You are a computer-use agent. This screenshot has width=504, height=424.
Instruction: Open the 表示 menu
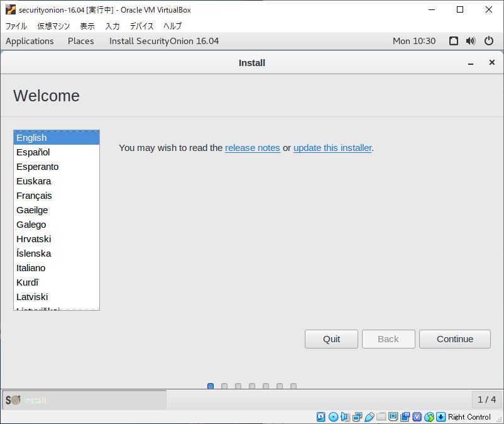click(87, 26)
